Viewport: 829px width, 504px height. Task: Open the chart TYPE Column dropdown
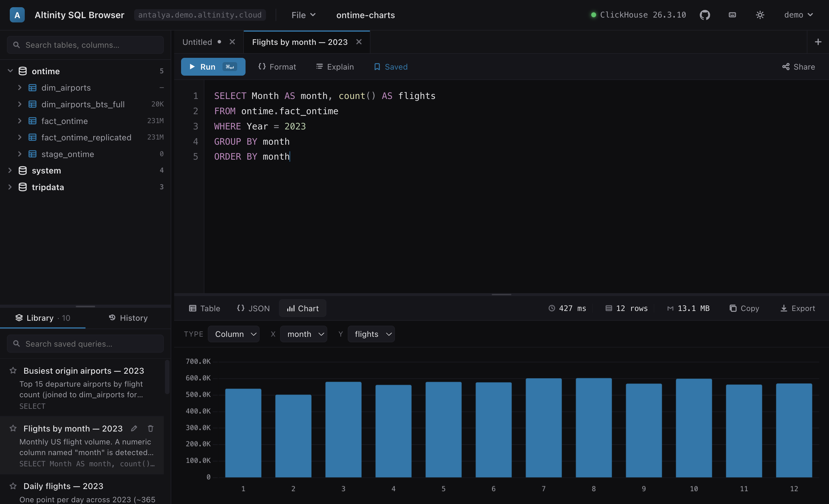(233, 334)
